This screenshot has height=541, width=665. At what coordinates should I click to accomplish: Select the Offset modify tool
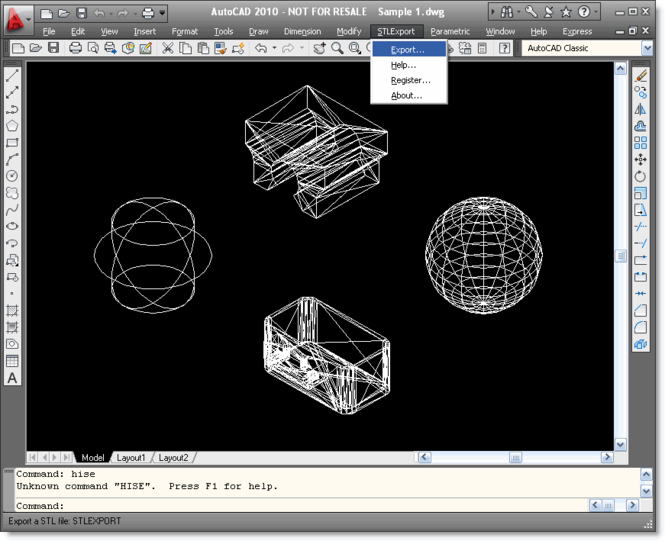(640, 126)
